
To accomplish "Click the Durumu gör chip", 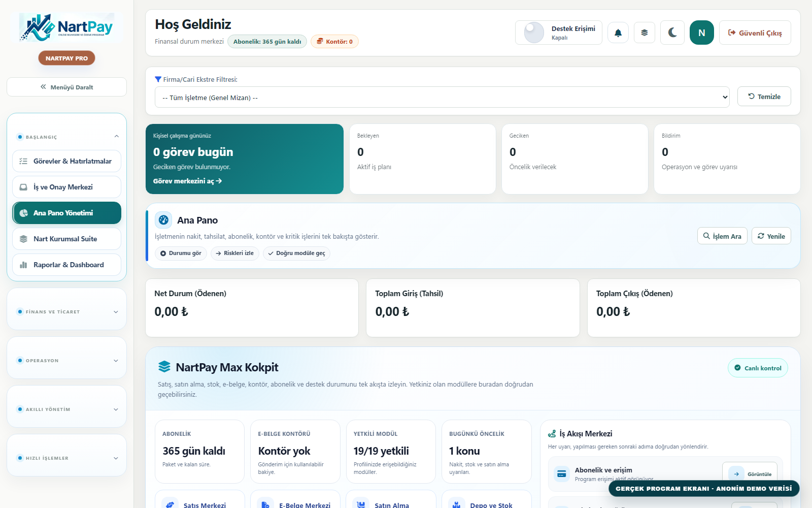I will (181, 253).
